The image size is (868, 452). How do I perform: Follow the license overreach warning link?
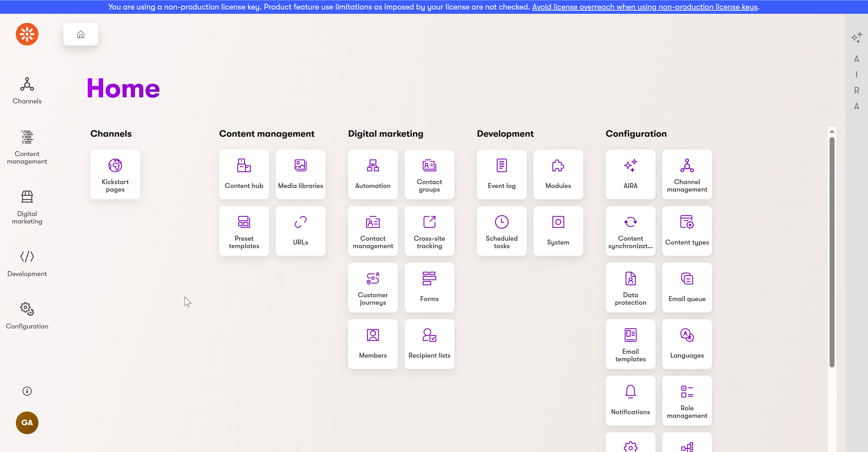click(x=645, y=7)
